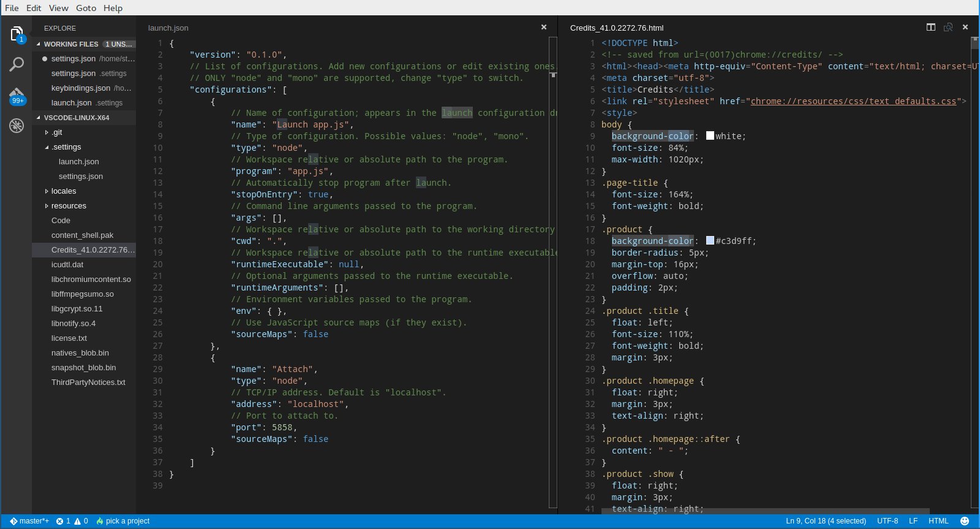Screen dimensions: 980x529
Task: Close the launch.json editor
Action: (x=543, y=27)
